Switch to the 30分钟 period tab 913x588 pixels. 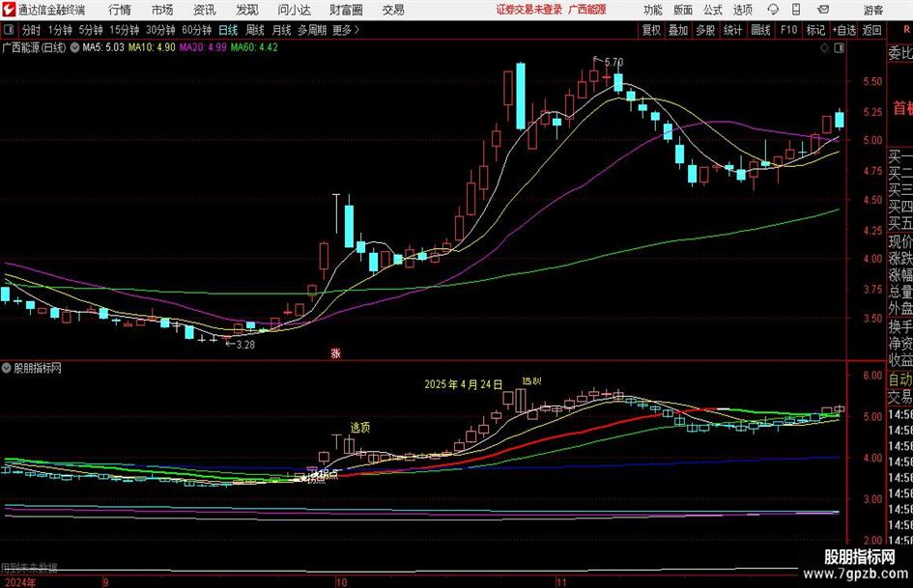tap(160, 30)
